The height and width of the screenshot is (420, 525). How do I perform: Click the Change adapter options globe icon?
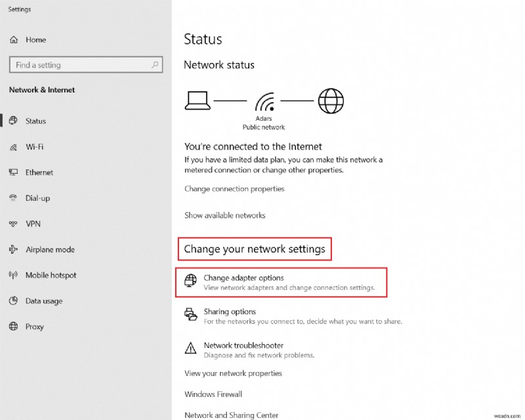tap(190, 282)
